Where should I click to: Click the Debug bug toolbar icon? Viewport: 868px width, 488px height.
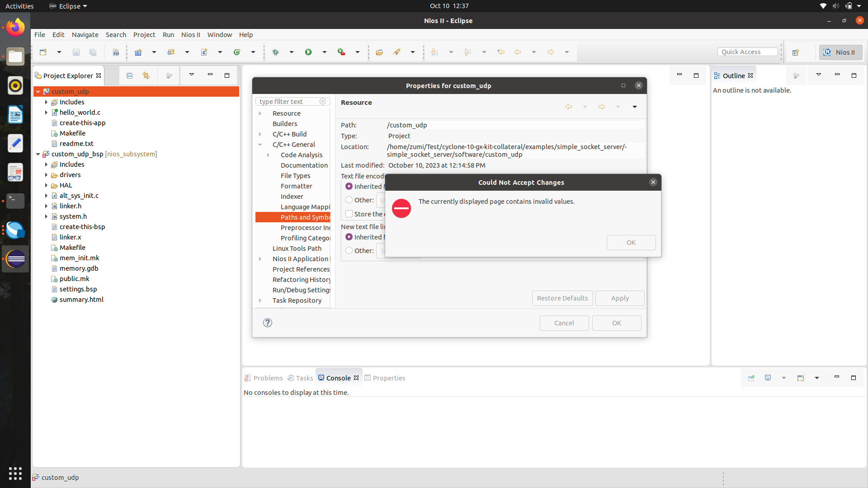click(275, 52)
